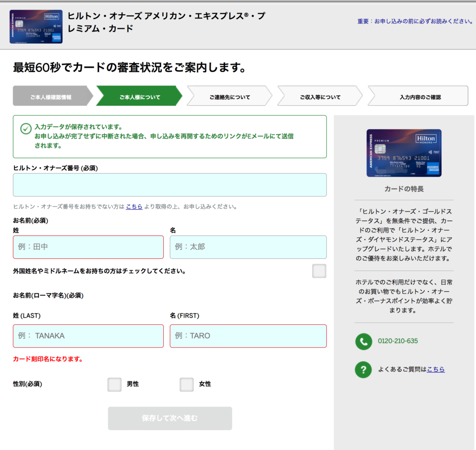
Task: Click phone number 0120-210-635
Action: [x=398, y=341]
